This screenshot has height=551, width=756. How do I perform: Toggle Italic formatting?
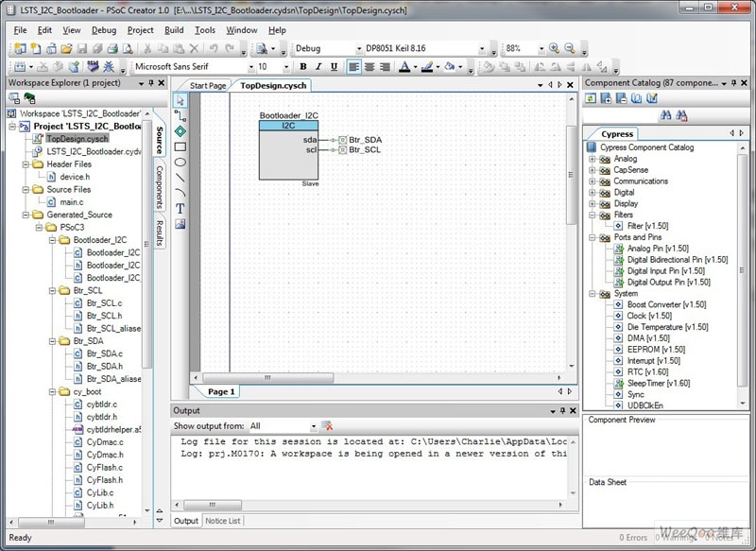click(318, 66)
